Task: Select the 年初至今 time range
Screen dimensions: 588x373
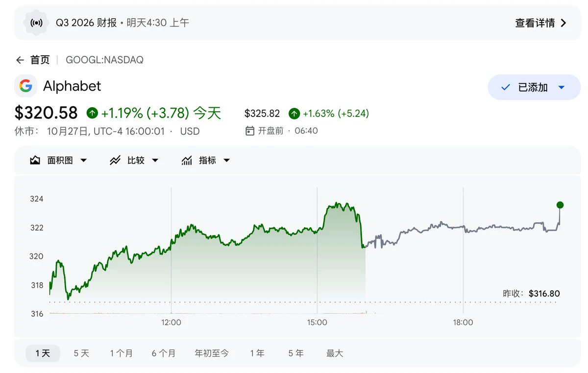Action: (x=212, y=353)
